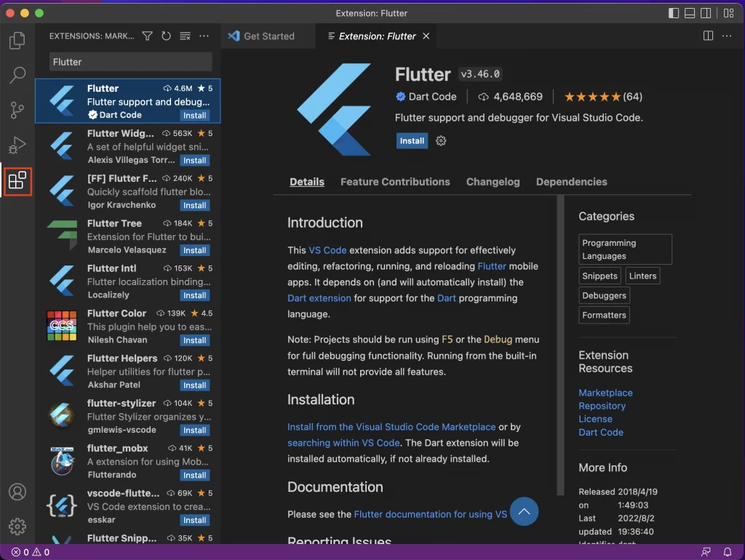
Task: Open the Manage gear next to Install
Action: [x=441, y=141]
